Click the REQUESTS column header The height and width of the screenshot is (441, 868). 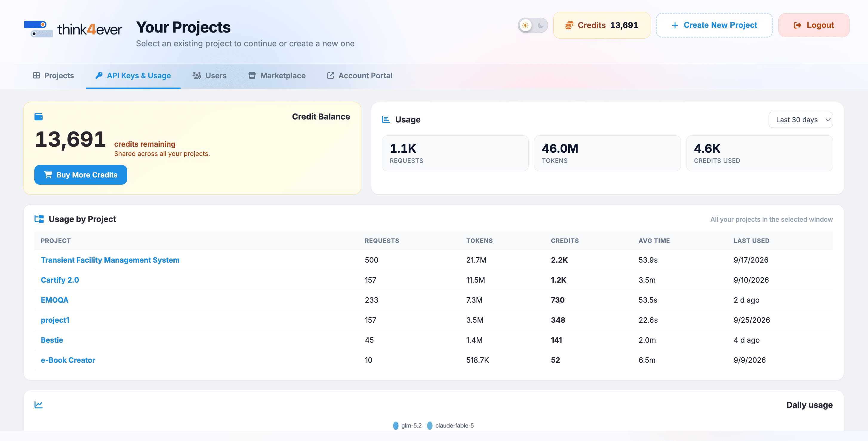[382, 241]
